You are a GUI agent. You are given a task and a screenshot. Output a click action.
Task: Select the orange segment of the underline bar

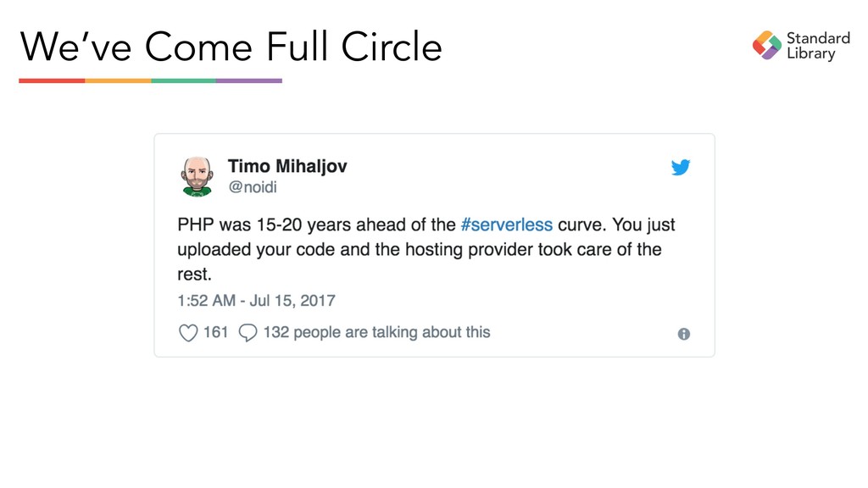(x=118, y=80)
